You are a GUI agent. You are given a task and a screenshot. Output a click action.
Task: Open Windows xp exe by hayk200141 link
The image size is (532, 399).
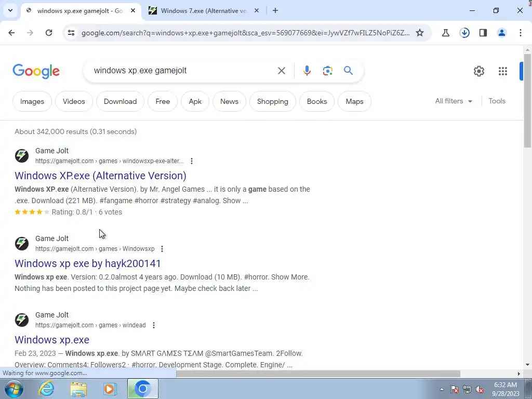(x=87, y=263)
